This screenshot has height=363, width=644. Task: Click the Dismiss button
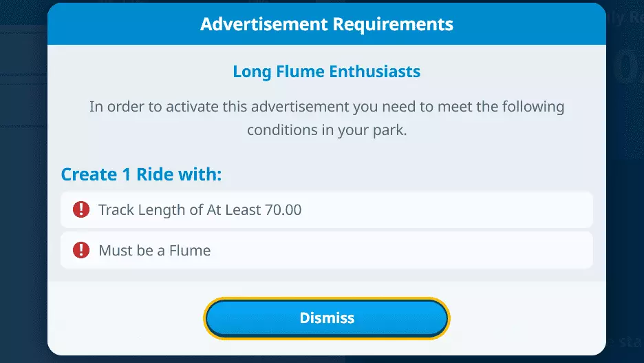coord(327,318)
